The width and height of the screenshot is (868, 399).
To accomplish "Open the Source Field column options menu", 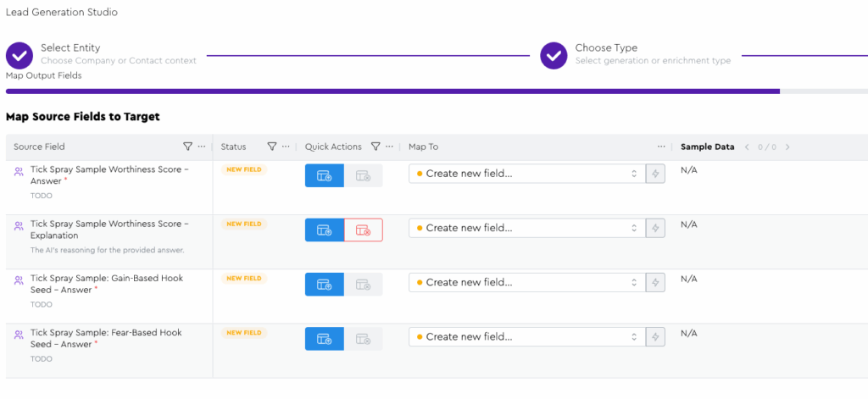I will tap(202, 147).
